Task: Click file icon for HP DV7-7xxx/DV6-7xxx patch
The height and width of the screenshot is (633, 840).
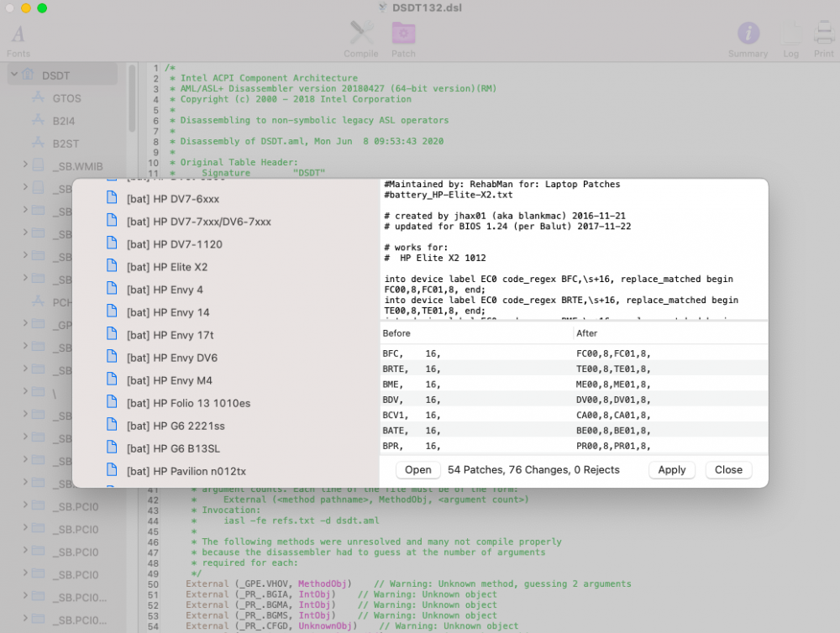Action: [112, 221]
